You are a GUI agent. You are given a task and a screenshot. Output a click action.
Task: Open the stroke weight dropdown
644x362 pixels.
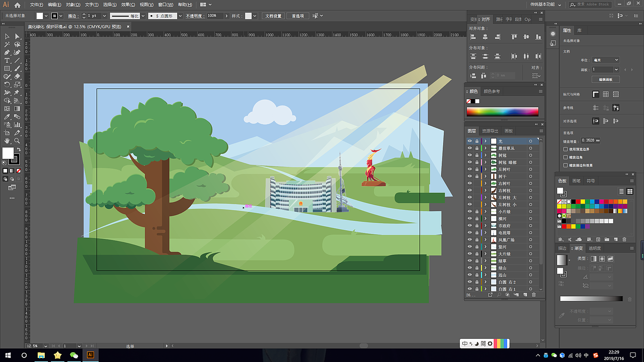pyautogui.click(x=104, y=16)
